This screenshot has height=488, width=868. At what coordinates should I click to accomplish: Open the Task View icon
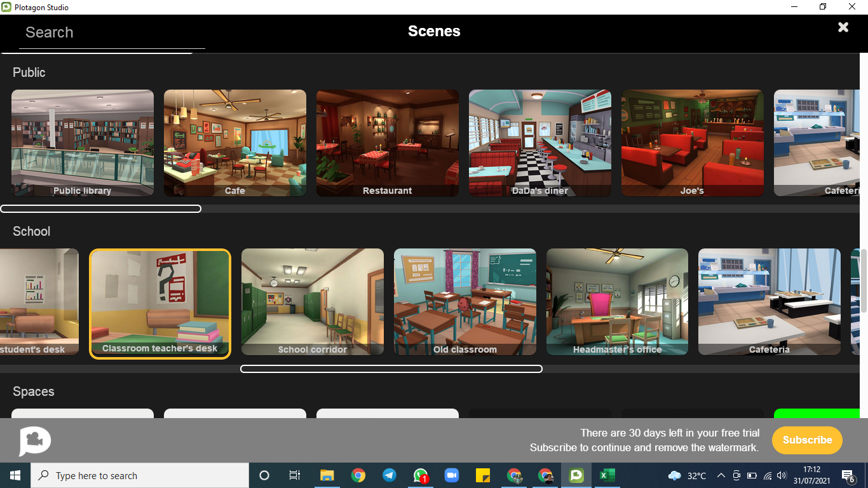[295, 475]
